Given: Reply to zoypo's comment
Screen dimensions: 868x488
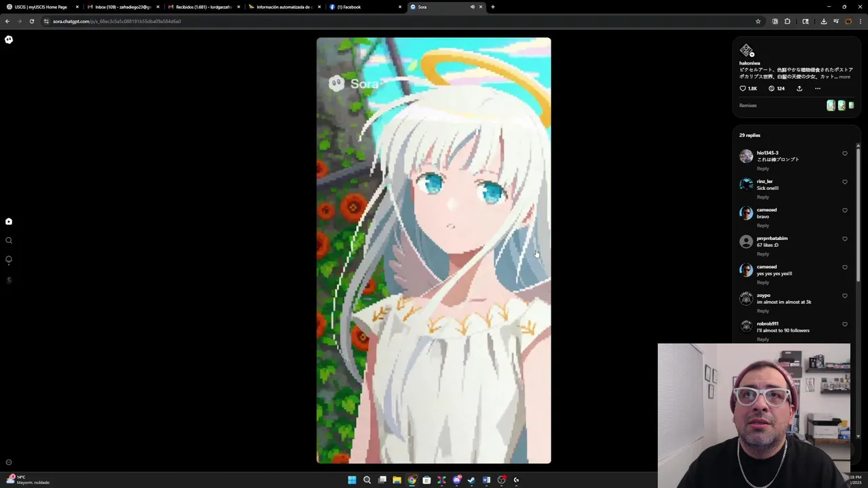Looking at the screenshot, I should point(763,311).
